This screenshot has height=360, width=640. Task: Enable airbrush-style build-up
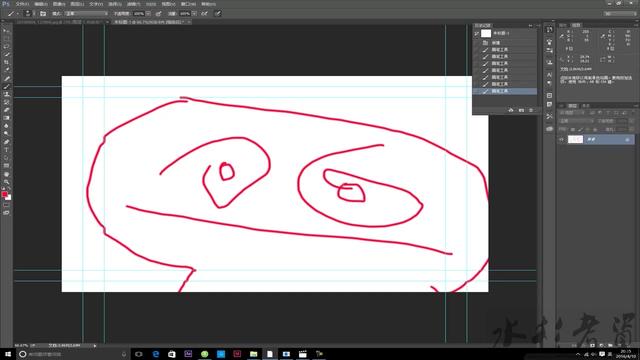pos(204,13)
